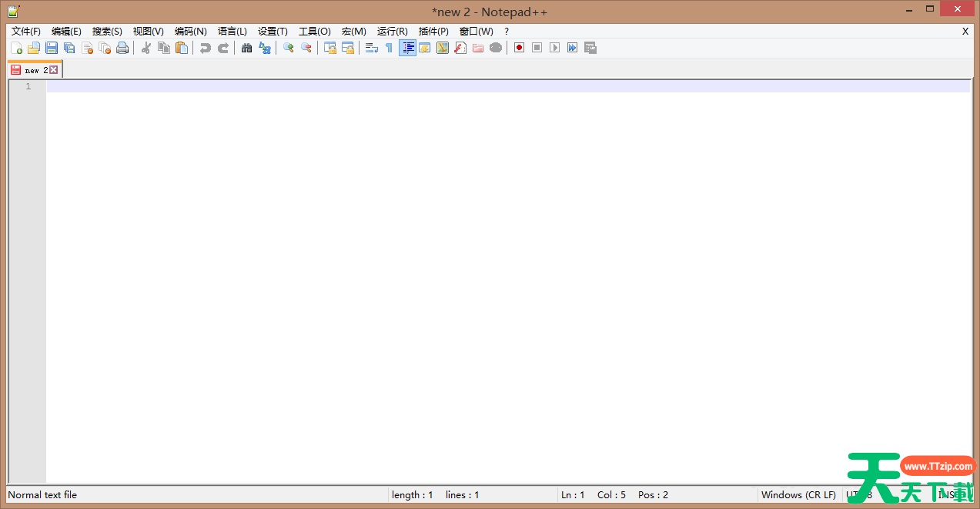The height and width of the screenshot is (509, 980).
Task: Toggle the Show Indent Guide icon
Action: tap(407, 47)
